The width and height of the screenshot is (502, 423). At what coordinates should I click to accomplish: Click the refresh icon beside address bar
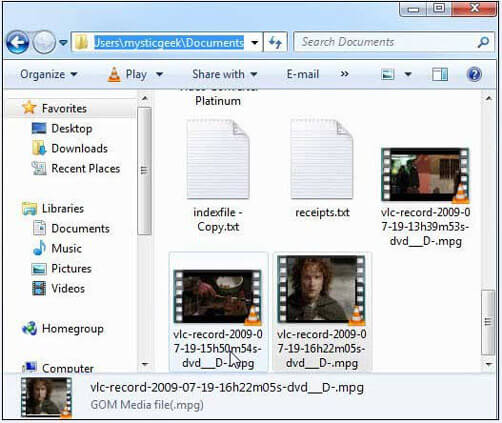tap(275, 43)
